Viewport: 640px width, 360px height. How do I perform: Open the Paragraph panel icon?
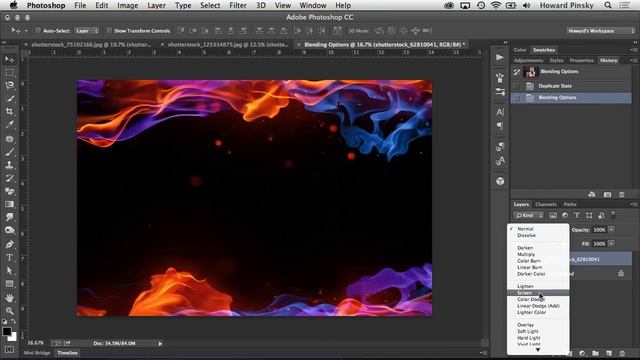(500, 126)
